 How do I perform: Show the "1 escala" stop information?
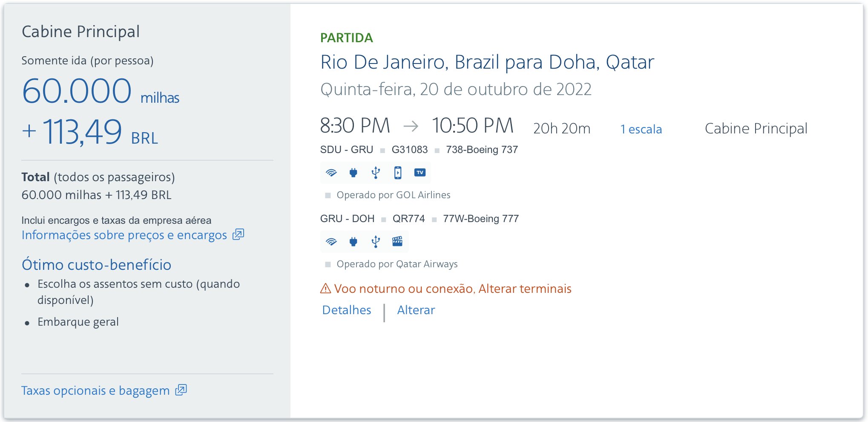pyautogui.click(x=641, y=129)
